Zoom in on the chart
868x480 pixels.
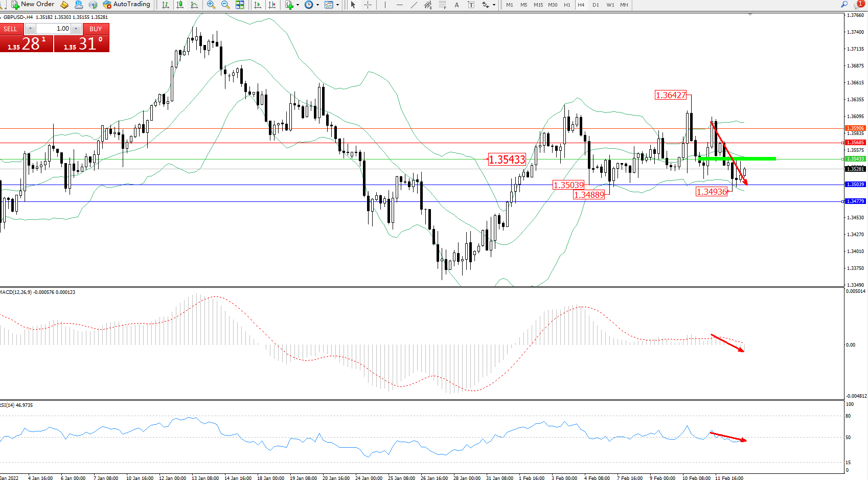(x=211, y=5)
